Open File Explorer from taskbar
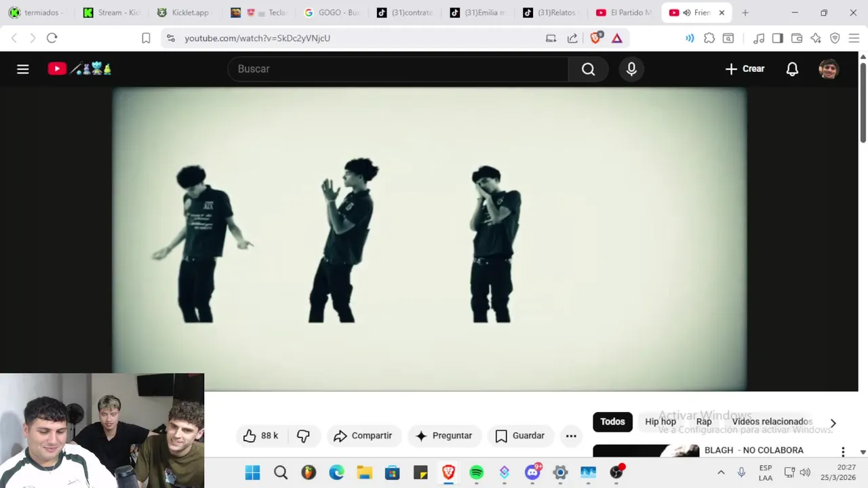This screenshot has width=868, height=488. pos(364,472)
